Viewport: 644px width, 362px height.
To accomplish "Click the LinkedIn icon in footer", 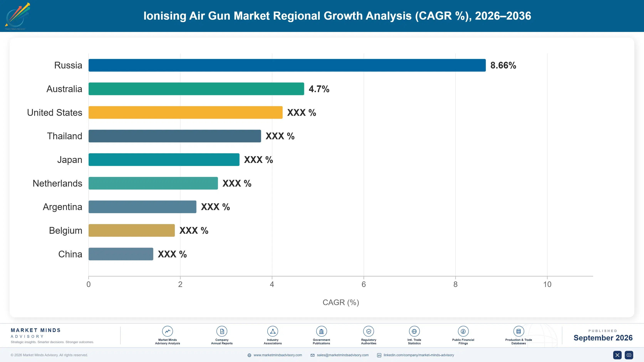I will point(379,355).
